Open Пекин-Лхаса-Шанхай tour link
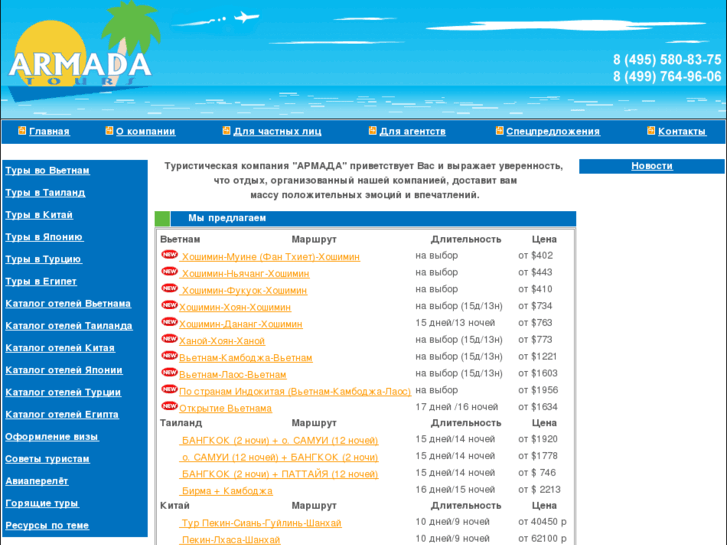The width and height of the screenshot is (727, 545). (230, 540)
